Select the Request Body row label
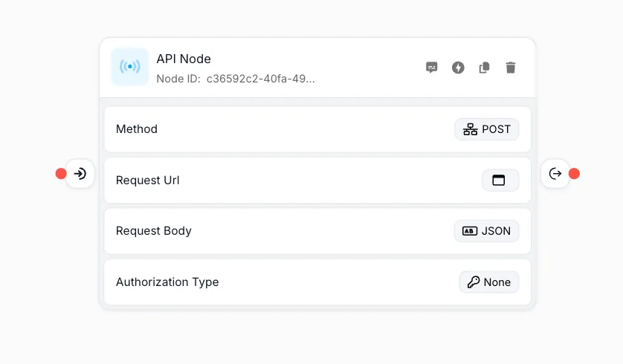Viewport: 623px width, 364px height. [x=154, y=231]
